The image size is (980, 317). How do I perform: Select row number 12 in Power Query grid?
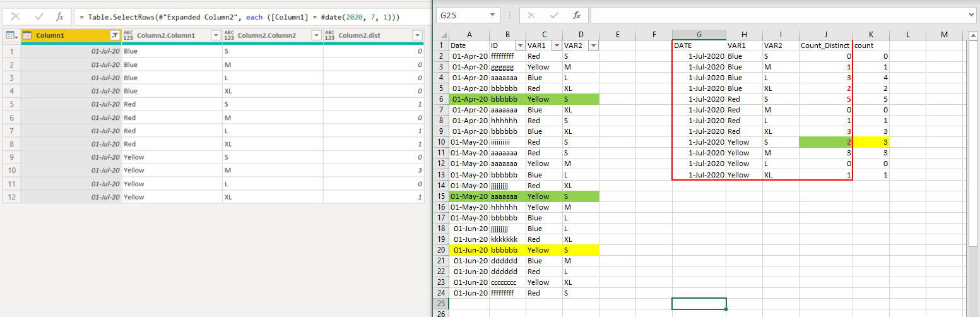(11, 197)
